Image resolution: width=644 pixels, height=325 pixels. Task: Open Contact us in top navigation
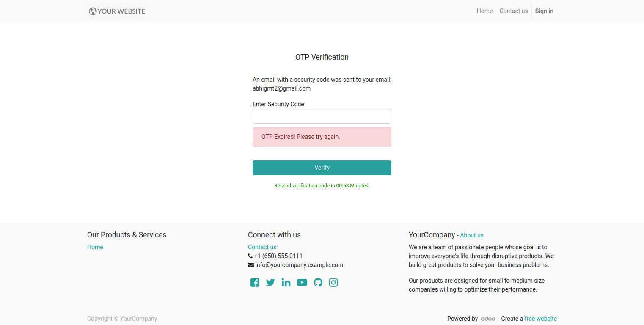[514, 11]
